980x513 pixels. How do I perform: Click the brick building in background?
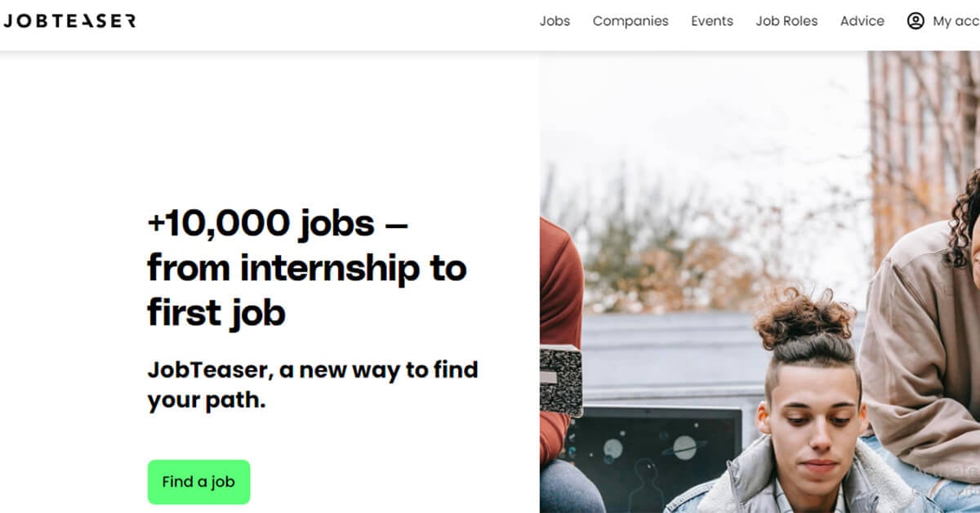923,147
